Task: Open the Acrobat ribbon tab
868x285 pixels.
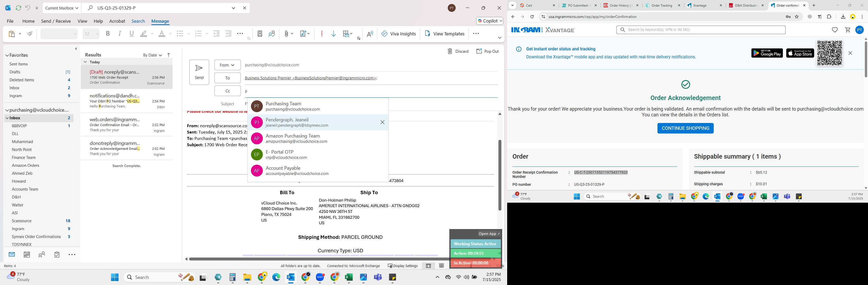Action: 117,21
